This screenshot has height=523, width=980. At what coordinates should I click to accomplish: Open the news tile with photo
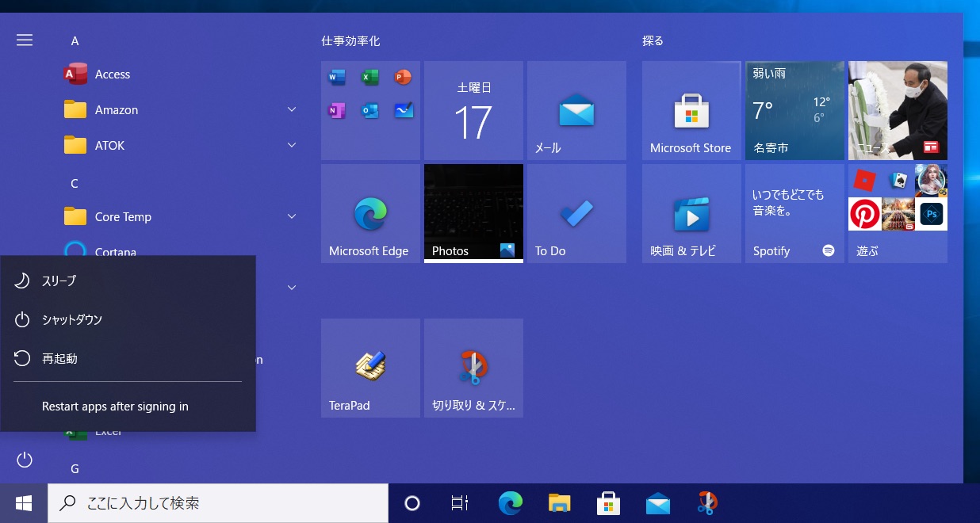point(898,110)
